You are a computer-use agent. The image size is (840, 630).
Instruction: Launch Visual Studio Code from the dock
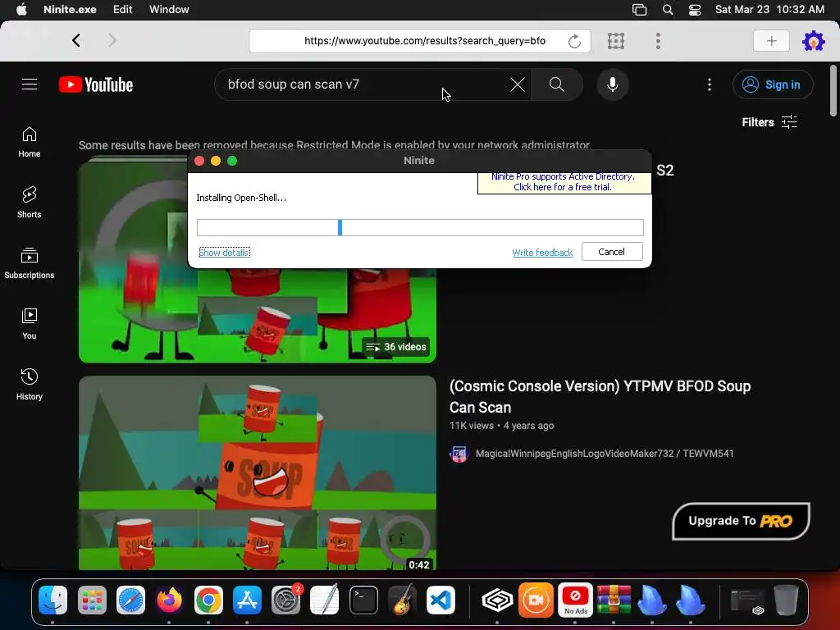coord(441,600)
